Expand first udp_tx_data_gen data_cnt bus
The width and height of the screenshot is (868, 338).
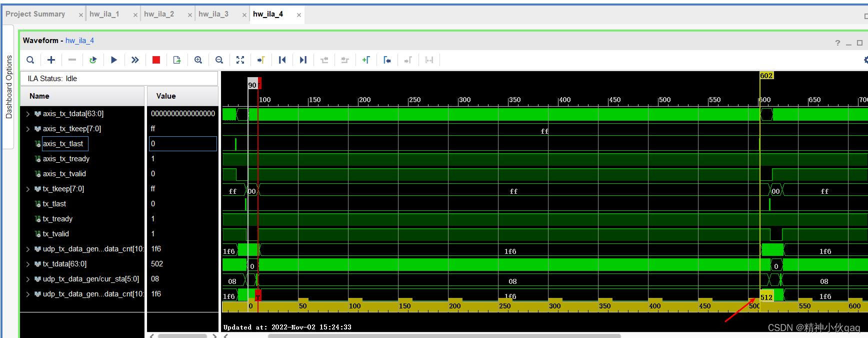(28, 249)
